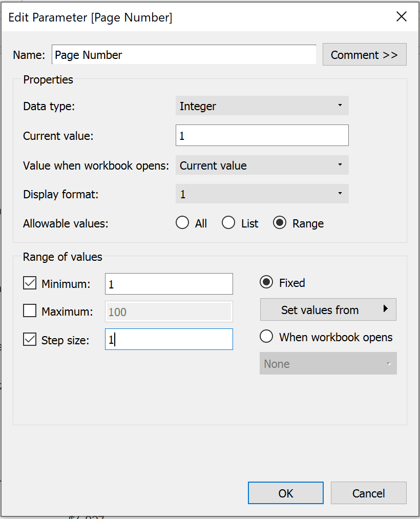The image size is (420, 519).
Task: Uncheck the Minimum checkbox
Action: click(x=30, y=283)
